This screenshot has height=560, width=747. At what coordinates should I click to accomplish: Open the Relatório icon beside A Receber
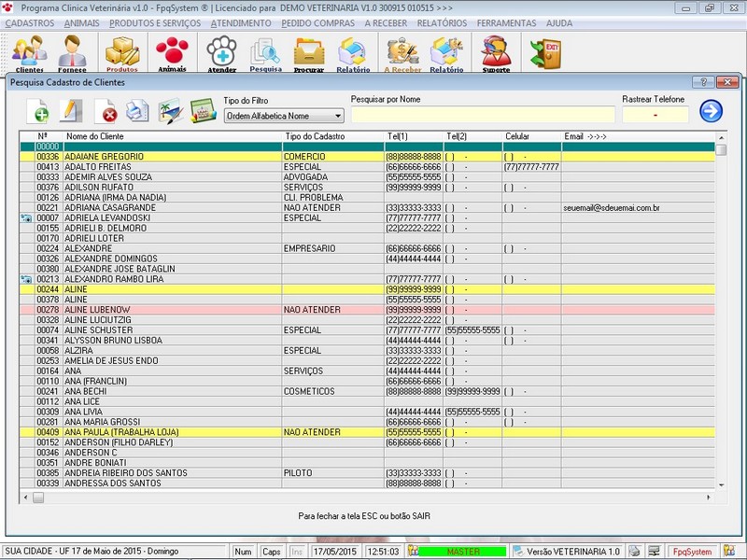click(x=446, y=53)
